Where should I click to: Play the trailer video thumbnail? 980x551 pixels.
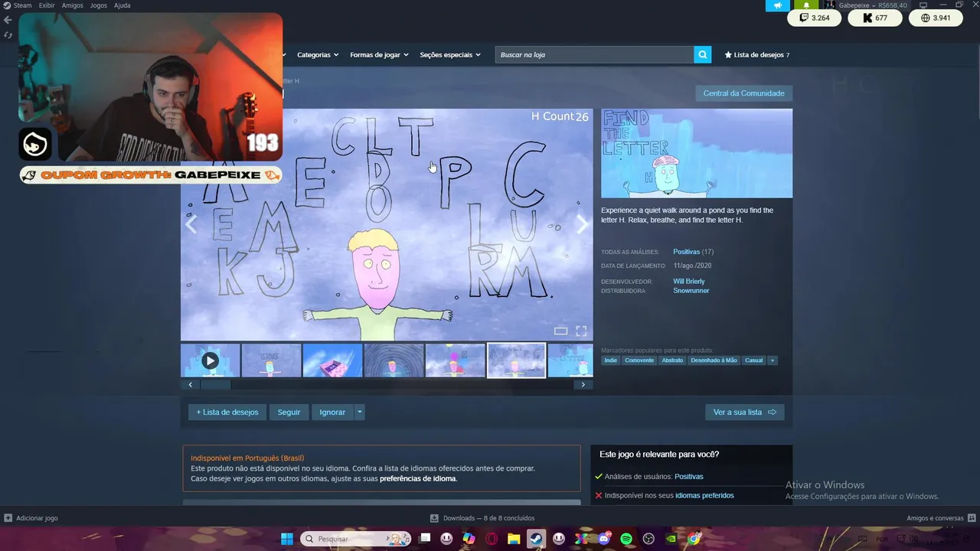click(x=210, y=360)
